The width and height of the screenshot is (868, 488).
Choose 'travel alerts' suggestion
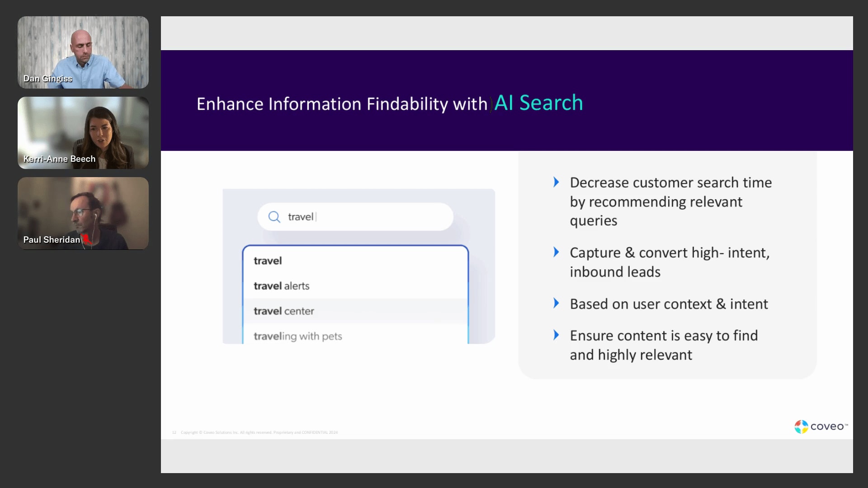(x=281, y=286)
